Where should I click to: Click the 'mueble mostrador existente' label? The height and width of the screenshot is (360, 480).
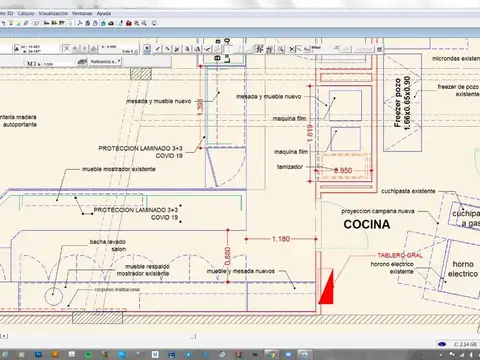[119, 169]
